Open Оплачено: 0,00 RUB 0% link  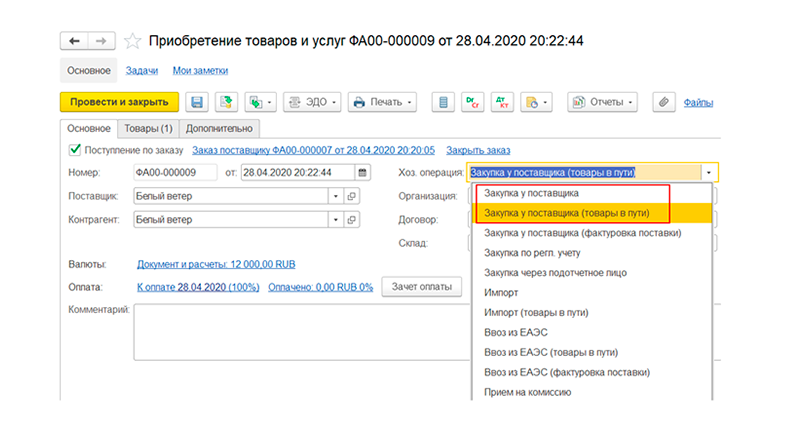pos(320,287)
